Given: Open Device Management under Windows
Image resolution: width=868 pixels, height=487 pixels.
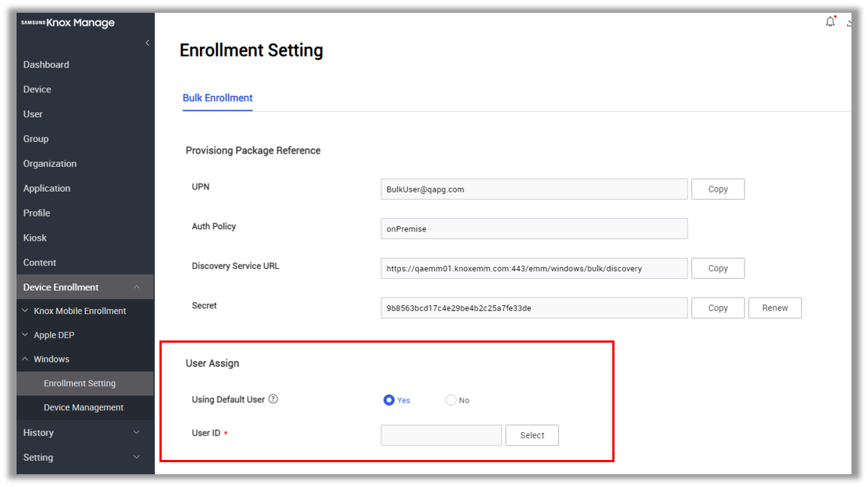Looking at the screenshot, I should [x=85, y=407].
